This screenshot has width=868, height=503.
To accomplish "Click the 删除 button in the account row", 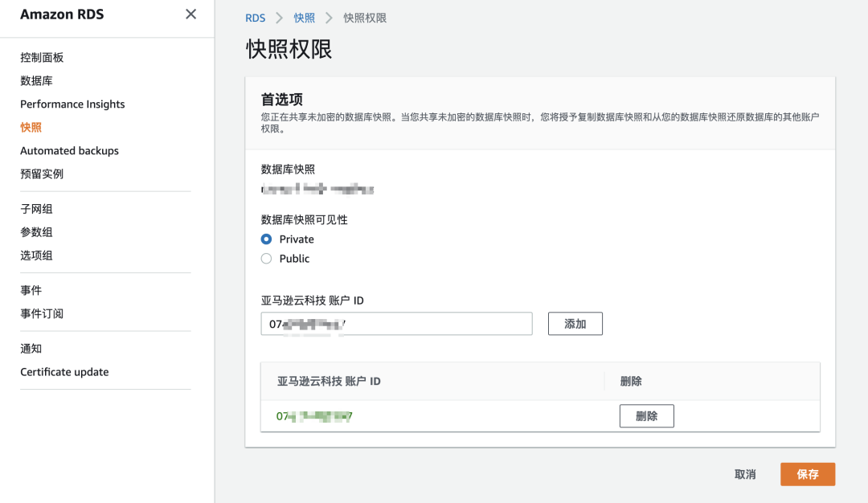I will pos(646,416).
